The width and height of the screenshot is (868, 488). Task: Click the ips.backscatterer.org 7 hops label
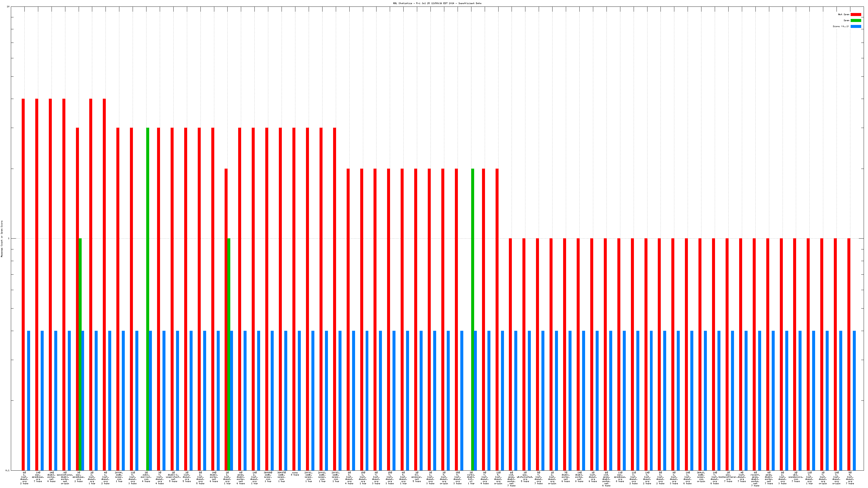click(728, 477)
